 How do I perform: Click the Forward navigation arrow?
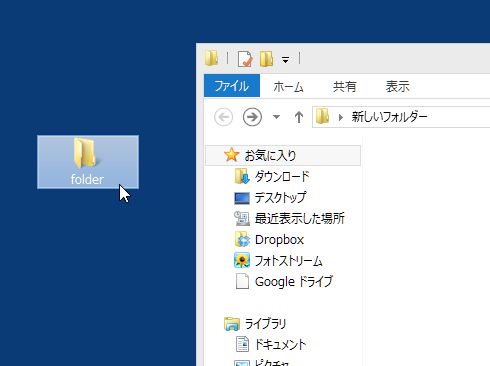tap(252, 117)
